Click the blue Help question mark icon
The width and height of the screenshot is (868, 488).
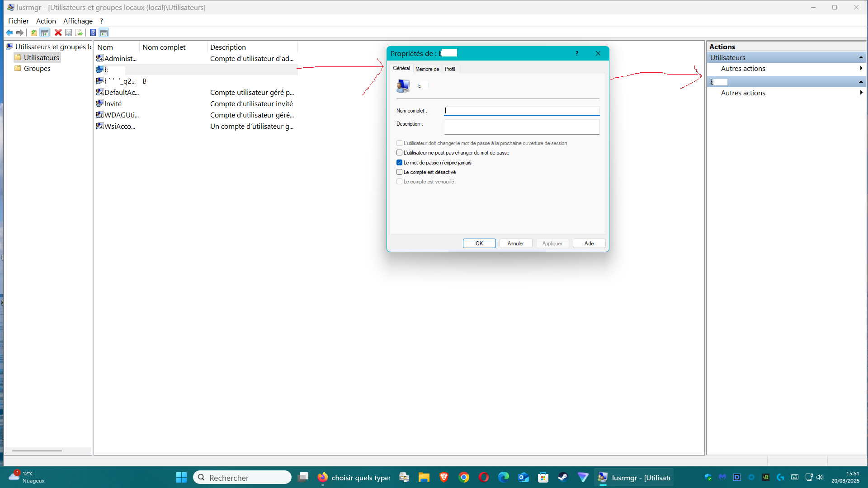point(93,33)
